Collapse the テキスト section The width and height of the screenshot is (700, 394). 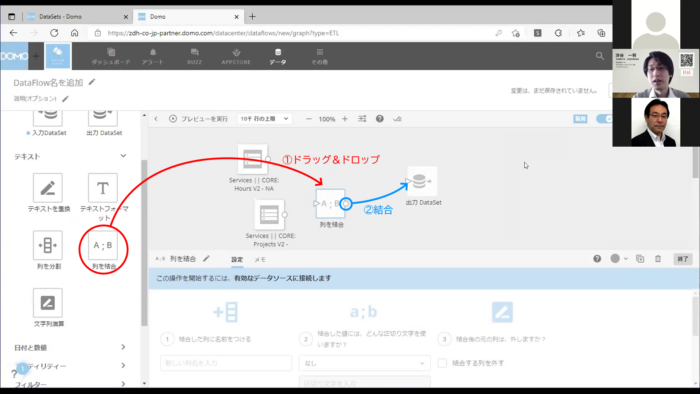[123, 156]
